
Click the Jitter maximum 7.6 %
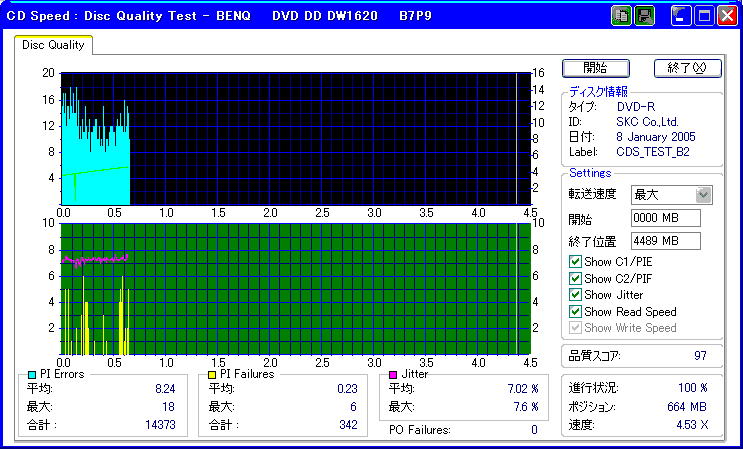(x=526, y=407)
